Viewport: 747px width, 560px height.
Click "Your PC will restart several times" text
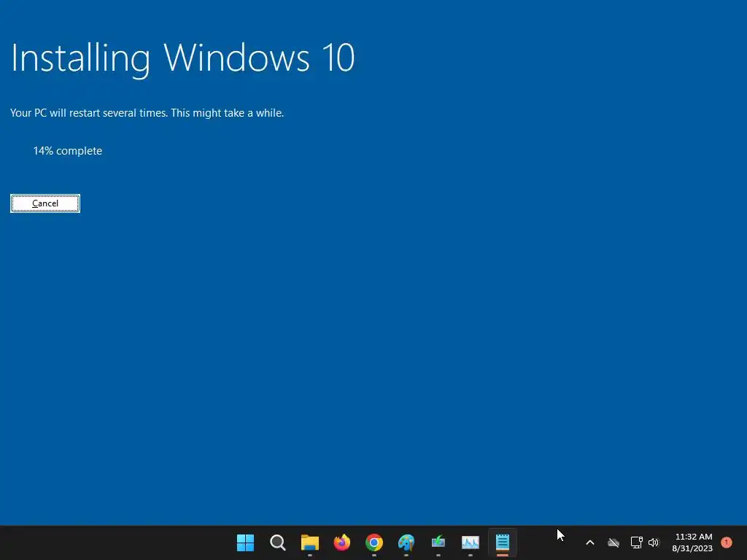pyautogui.click(x=89, y=113)
